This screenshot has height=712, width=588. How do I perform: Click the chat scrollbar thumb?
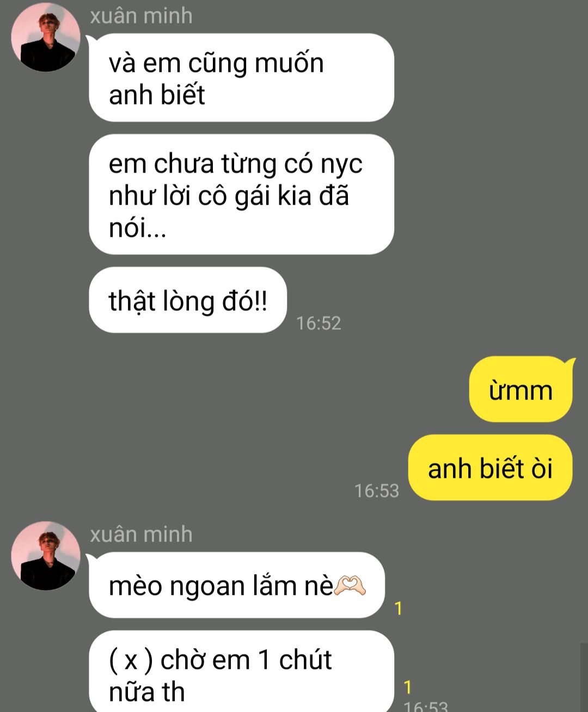(x=584, y=678)
